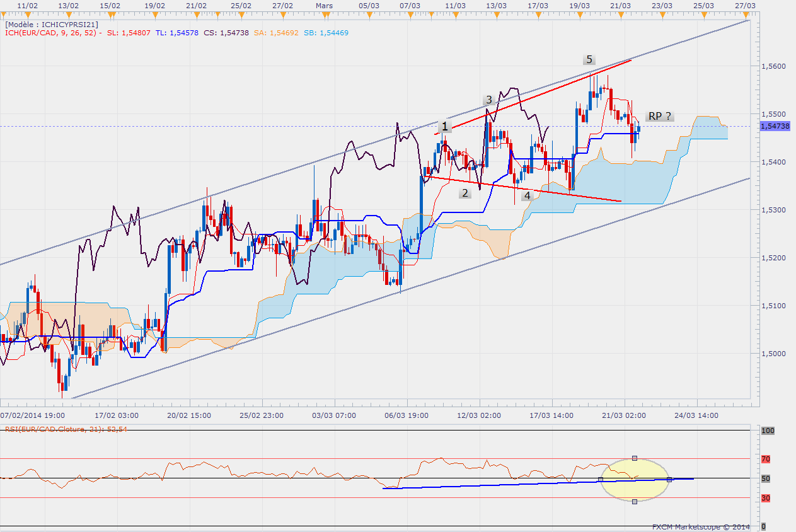Click the RSI 30 level label
The image size is (796, 532).
click(x=765, y=499)
